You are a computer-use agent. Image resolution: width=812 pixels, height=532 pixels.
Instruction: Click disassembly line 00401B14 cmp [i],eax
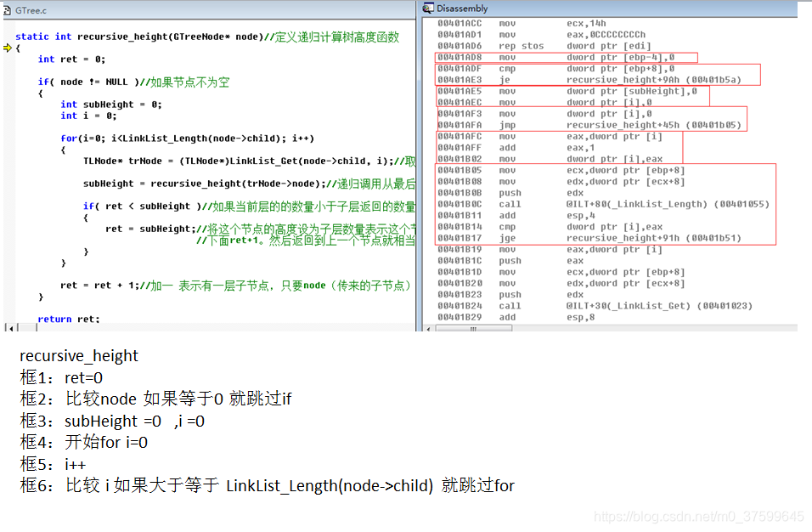tap(550, 227)
